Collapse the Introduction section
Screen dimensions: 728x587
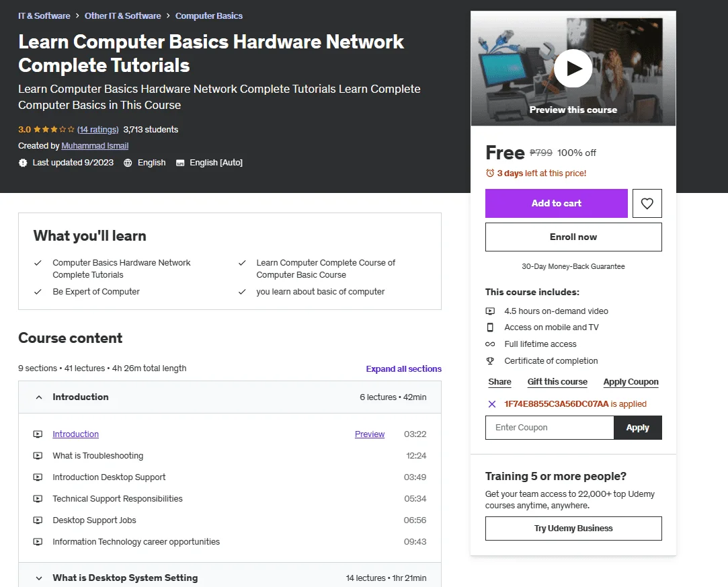click(230, 397)
